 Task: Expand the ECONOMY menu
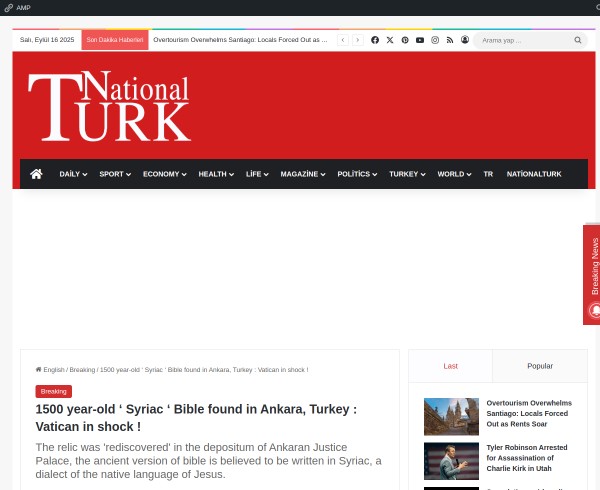pyautogui.click(x=165, y=174)
